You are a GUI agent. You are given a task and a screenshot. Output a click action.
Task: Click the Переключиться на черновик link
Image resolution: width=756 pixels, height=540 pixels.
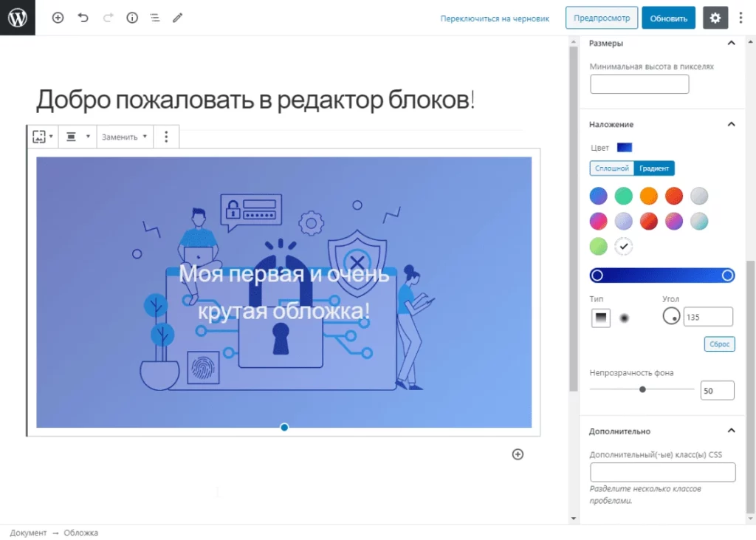tap(495, 18)
